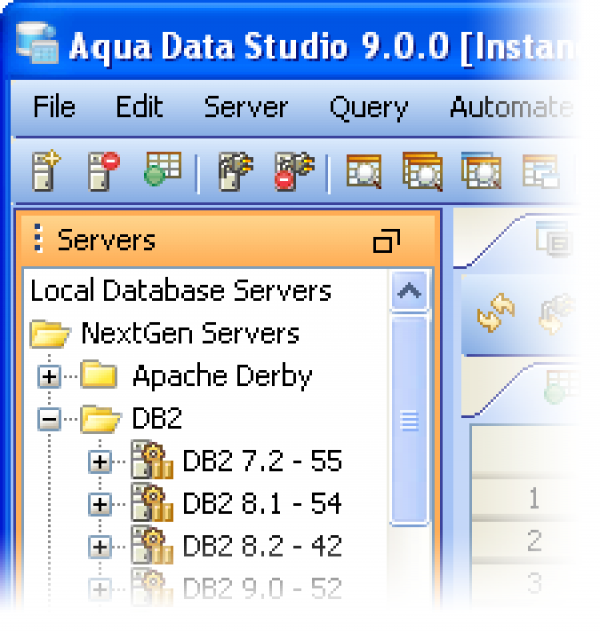Image resolution: width=600 pixels, height=631 pixels.
Task: Expand the DB2 8.1 - 54 server node
Action: coord(100,504)
